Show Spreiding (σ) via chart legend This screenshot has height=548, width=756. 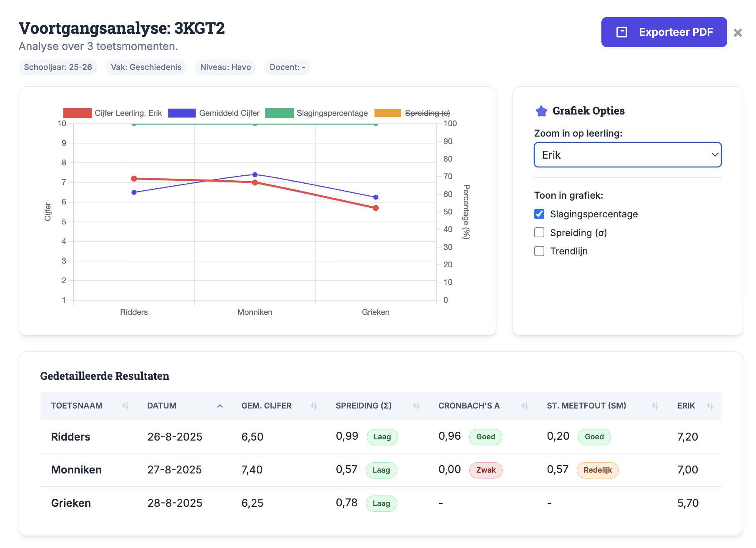click(x=412, y=113)
